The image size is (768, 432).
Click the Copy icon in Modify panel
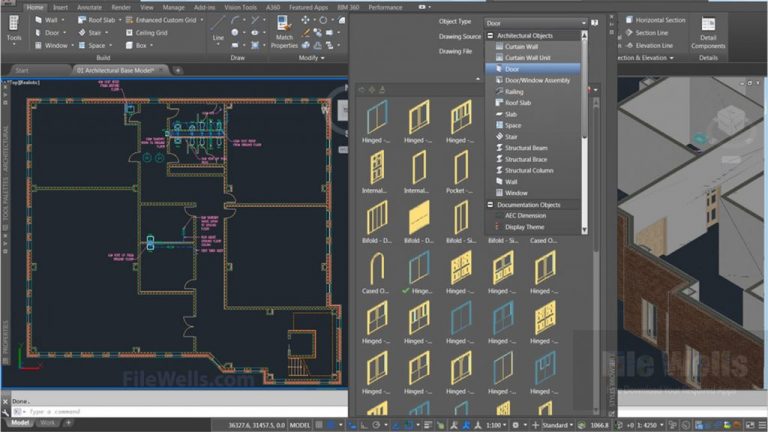pos(317,32)
